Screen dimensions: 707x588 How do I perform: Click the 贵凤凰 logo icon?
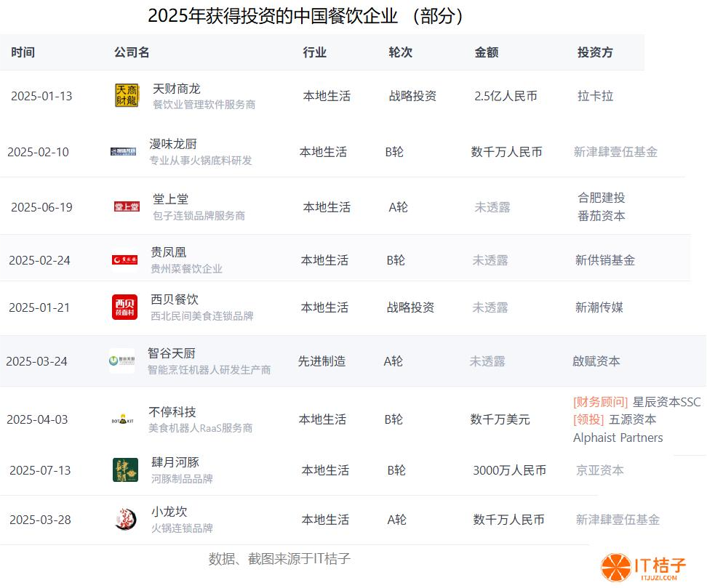pos(124,260)
